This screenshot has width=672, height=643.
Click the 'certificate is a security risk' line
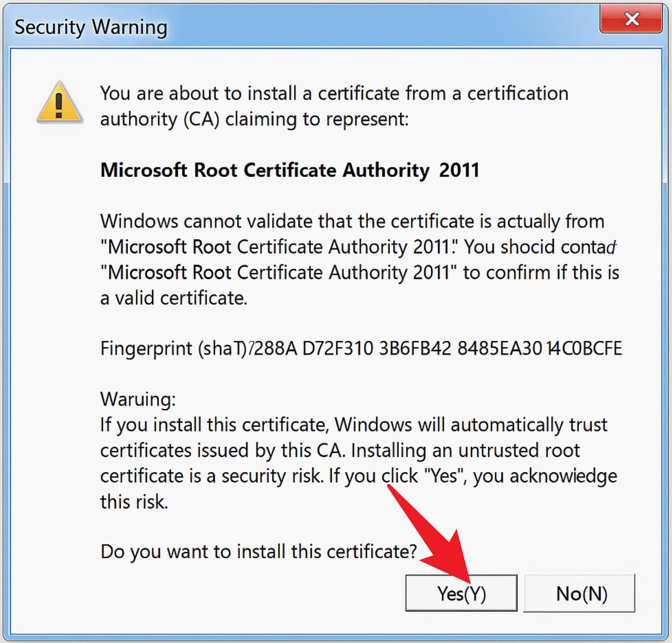tap(358, 476)
